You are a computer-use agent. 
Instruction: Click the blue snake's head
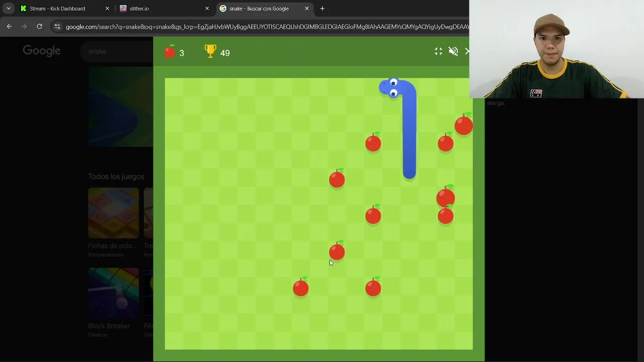391,88
